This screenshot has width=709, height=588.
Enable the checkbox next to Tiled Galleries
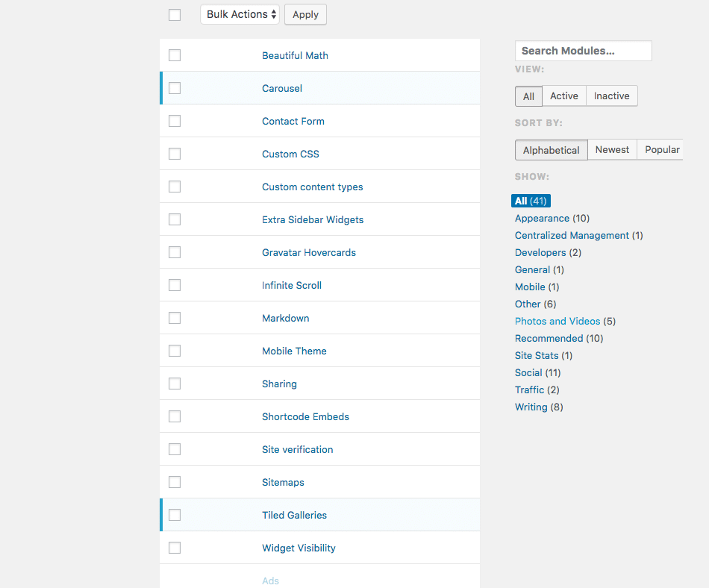pyautogui.click(x=175, y=515)
